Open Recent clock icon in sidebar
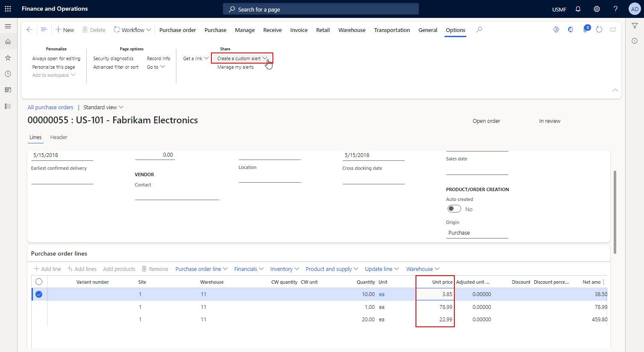644x352 pixels. coord(8,74)
